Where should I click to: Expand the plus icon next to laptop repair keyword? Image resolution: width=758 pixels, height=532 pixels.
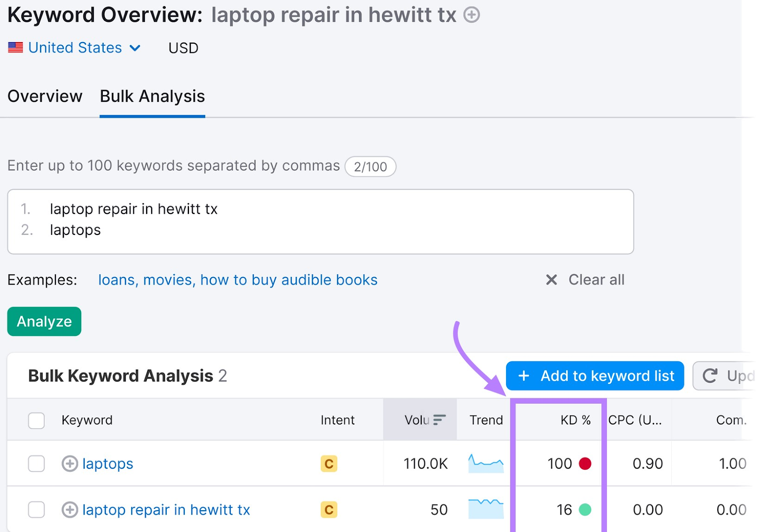click(x=69, y=510)
